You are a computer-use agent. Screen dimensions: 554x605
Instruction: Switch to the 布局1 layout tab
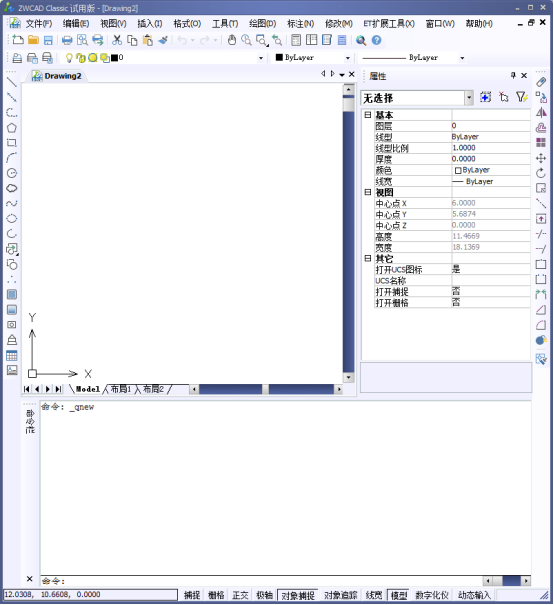tap(121, 389)
